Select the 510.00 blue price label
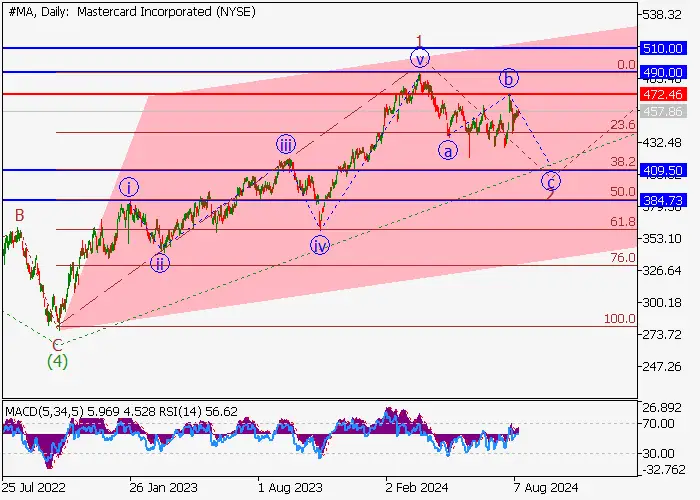The width and height of the screenshot is (700, 500). coord(662,48)
